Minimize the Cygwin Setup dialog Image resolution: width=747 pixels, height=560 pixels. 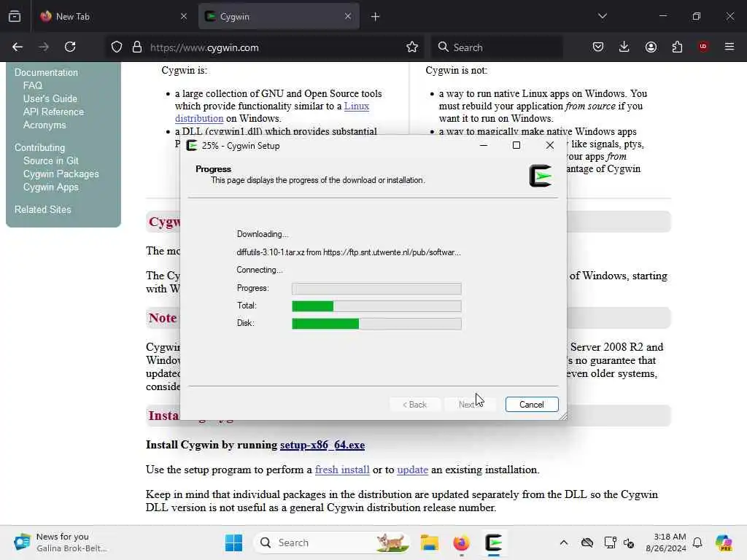484,145
